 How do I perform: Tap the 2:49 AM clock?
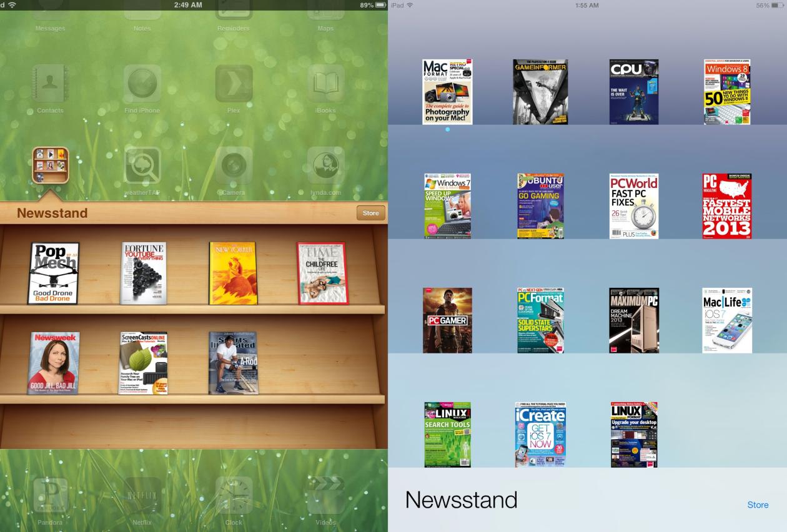point(187,5)
